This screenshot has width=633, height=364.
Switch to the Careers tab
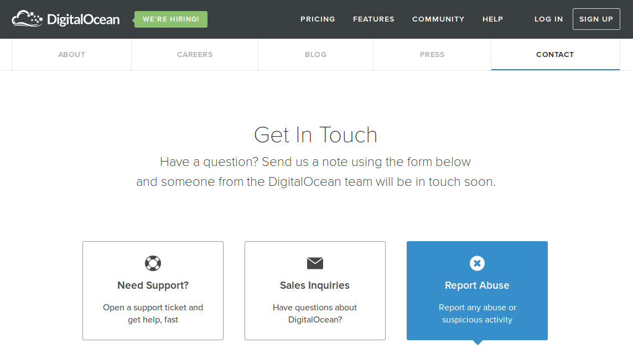[195, 54]
